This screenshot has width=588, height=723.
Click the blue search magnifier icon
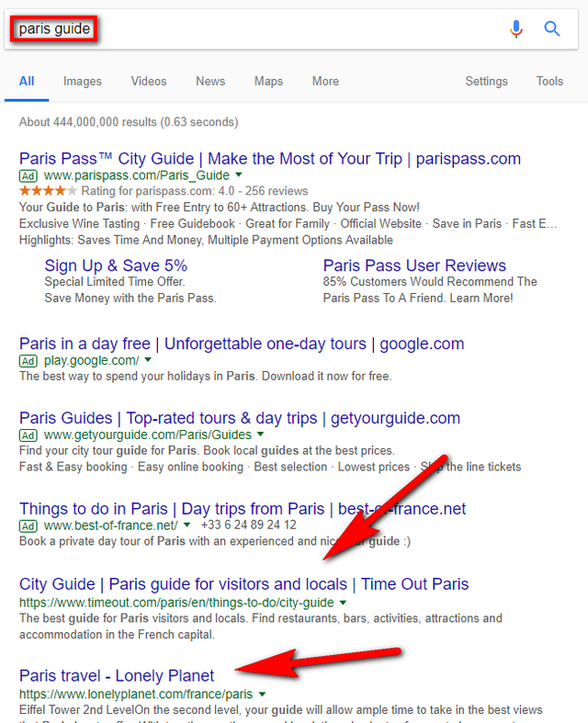[552, 29]
